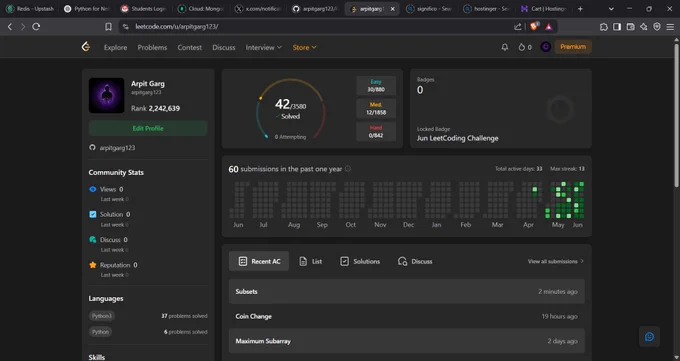Open Brave Rewards triangle icon

tap(549, 26)
